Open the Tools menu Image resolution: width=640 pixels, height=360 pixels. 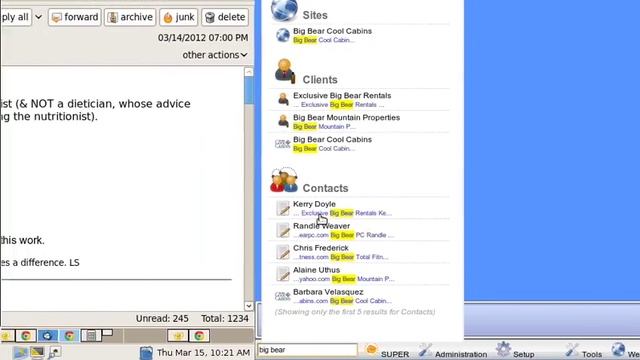point(591,354)
